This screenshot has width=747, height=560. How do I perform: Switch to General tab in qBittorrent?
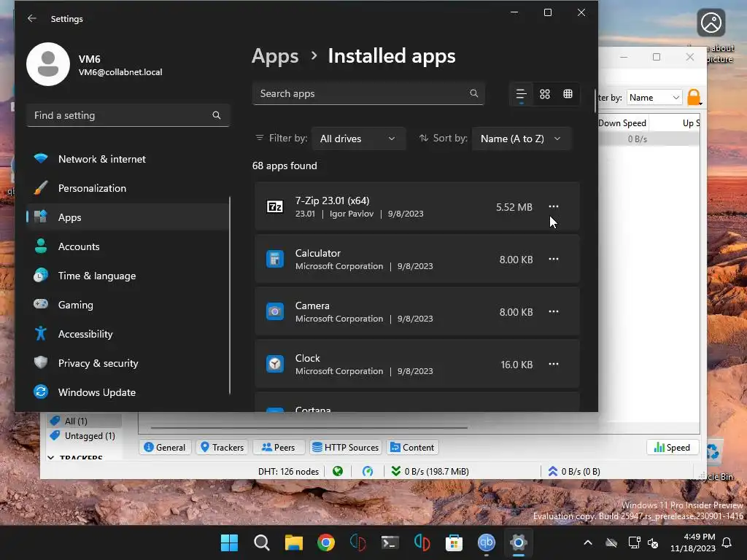(165, 447)
